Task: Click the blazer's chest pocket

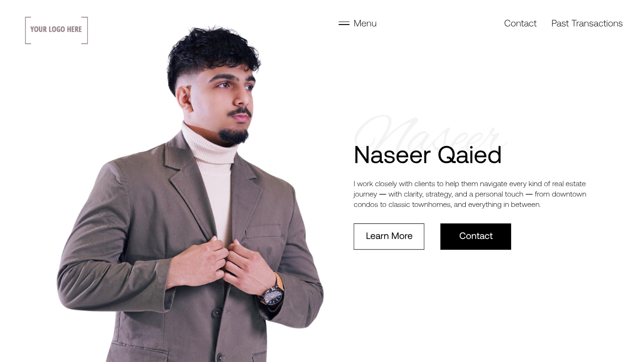Action: click(263, 232)
